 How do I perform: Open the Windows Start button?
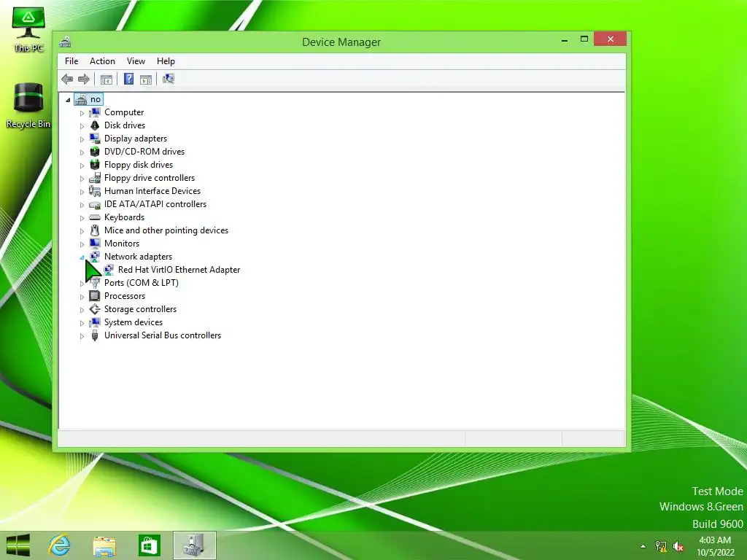(18, 545)
